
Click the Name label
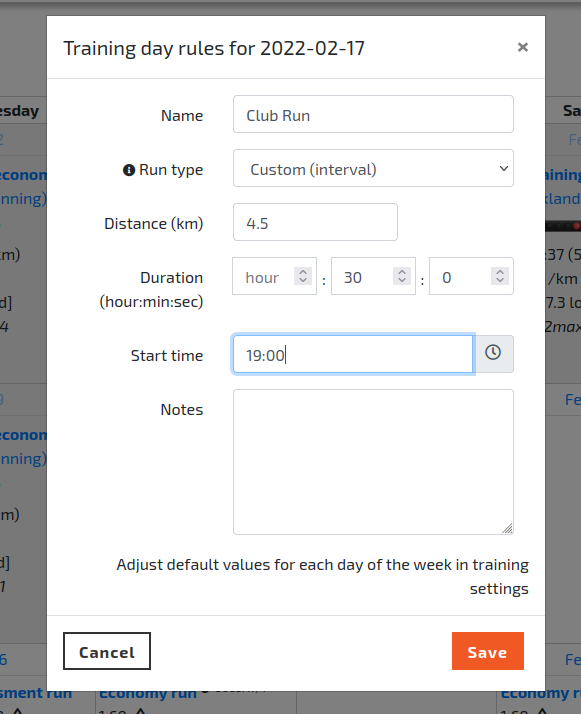182,116
